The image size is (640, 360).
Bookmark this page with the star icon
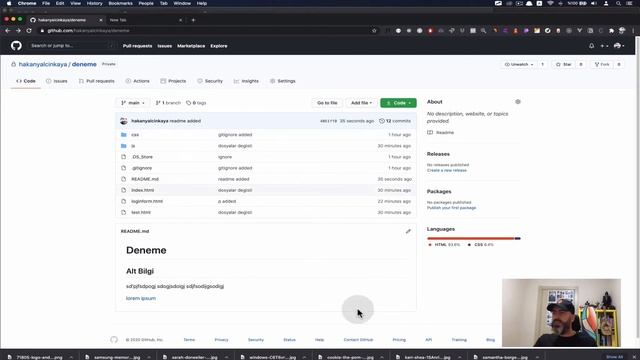tap(374, 31)
